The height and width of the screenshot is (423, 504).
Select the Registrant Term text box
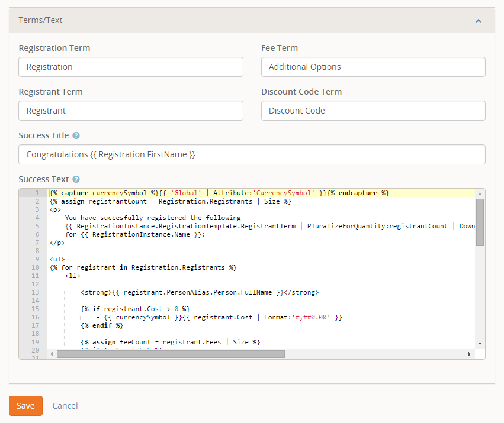click(131, 111)
